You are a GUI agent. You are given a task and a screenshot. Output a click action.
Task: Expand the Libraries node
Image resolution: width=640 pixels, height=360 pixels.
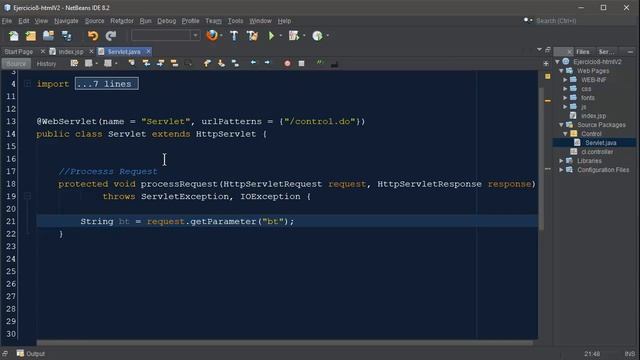[562, 161]
